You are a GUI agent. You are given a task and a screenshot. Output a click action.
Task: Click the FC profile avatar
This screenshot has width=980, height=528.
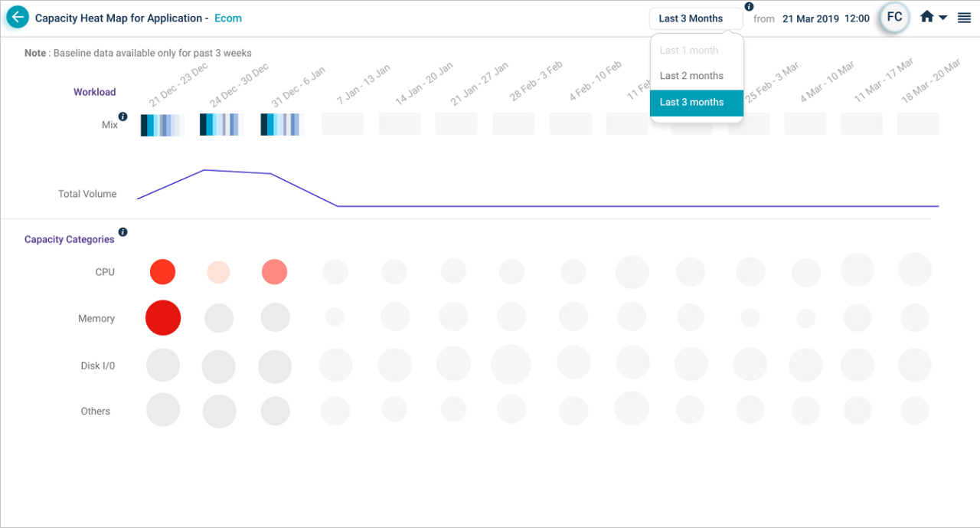tap(893, 17)
